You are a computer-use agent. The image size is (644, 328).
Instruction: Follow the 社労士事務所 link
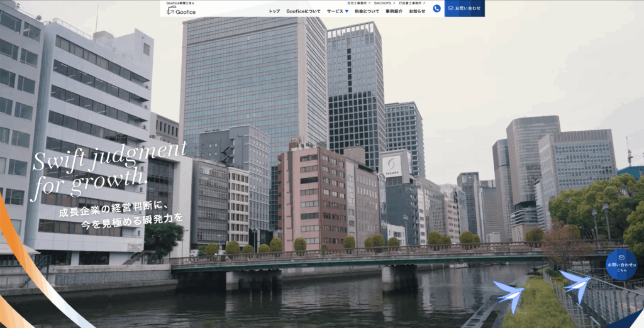[x=357, y=3]
